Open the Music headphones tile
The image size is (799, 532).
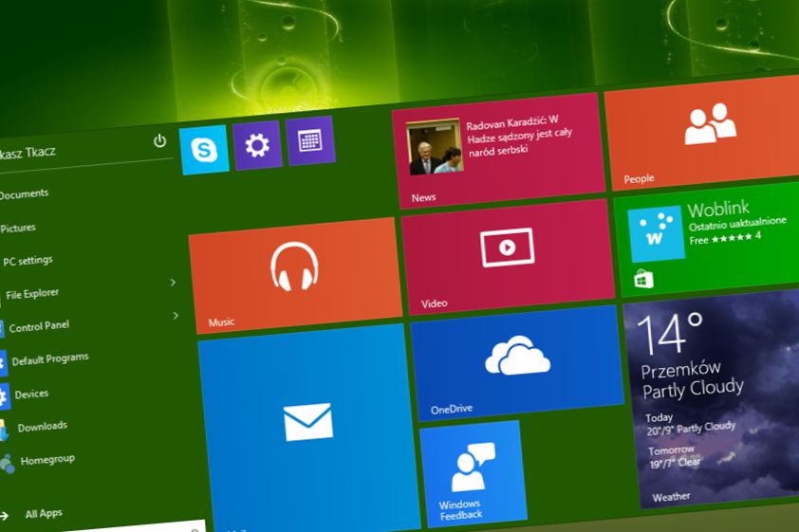pyautogui.click(x=295, y=275)
